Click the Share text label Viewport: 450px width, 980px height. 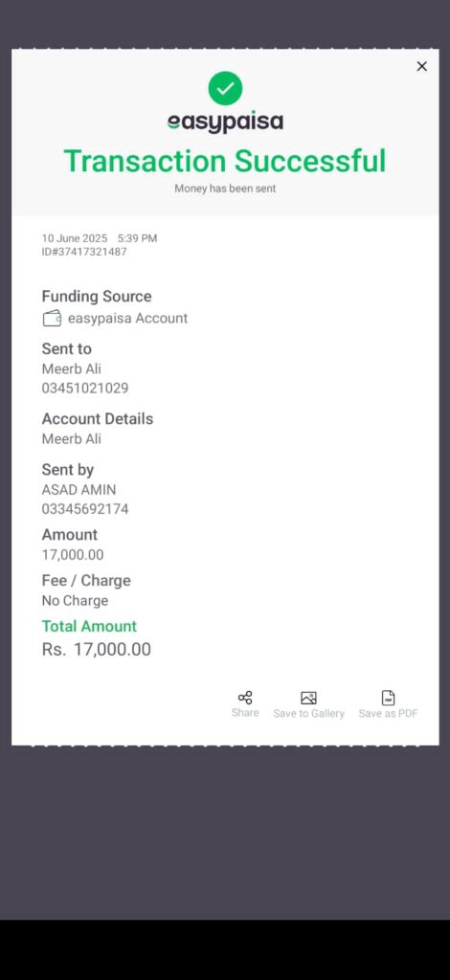[245, 712]
